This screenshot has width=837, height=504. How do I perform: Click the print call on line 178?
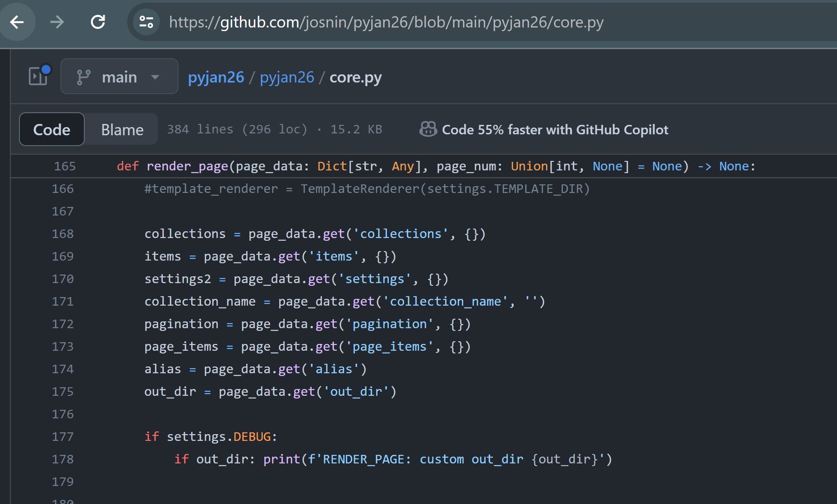pyautogui.click(x=282, y=459)
